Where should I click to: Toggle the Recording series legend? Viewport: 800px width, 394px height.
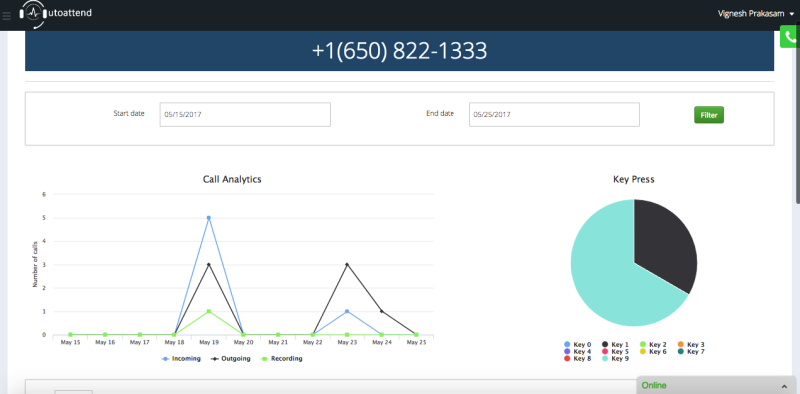281,359
